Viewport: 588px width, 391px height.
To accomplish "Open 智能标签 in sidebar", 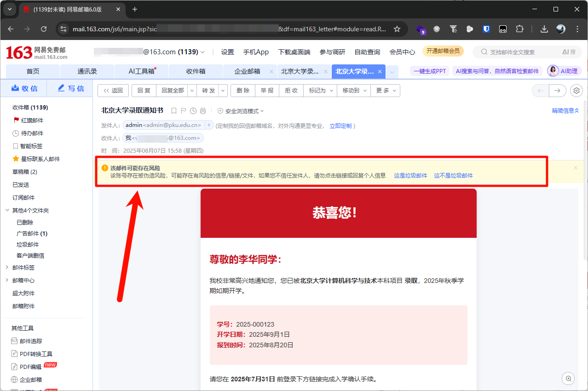I will tap(28, 146).
